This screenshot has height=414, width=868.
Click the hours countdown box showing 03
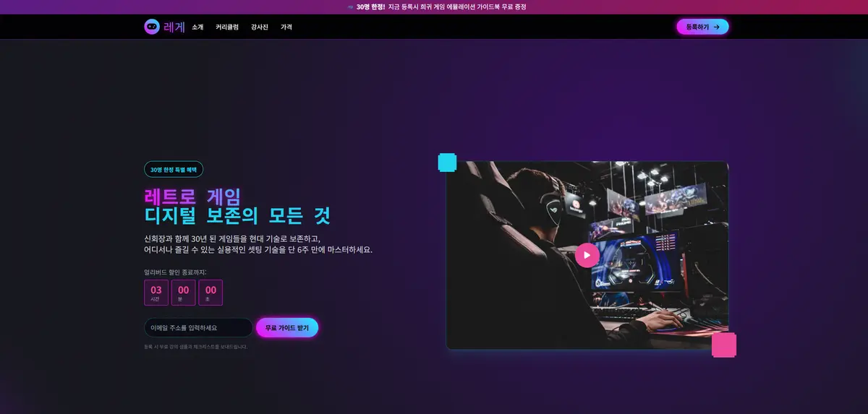pos(156,293)
